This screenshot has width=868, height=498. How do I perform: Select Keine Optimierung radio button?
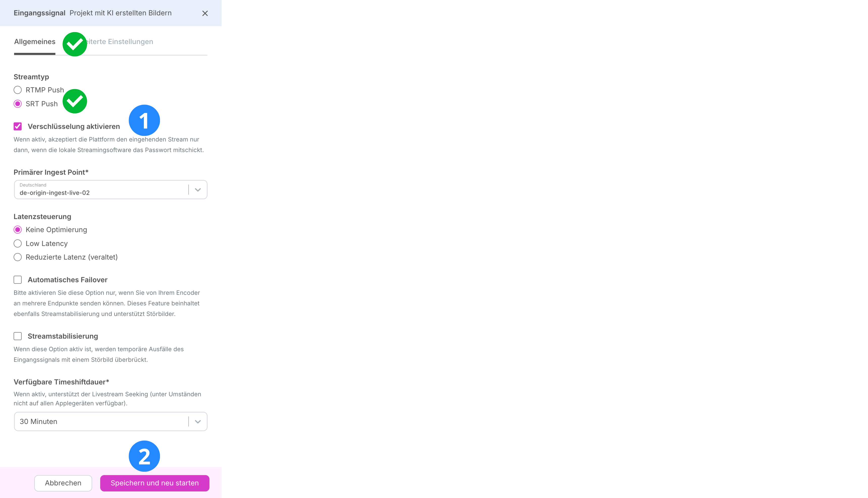[17, 230]
